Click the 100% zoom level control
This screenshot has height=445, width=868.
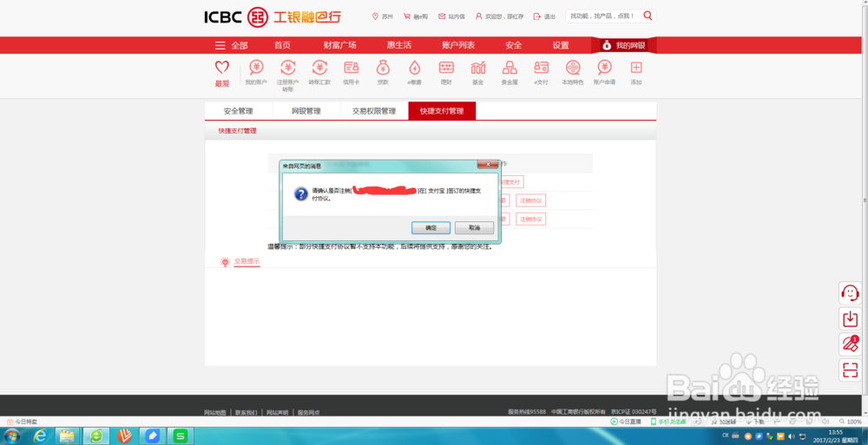tap(851, 422)
